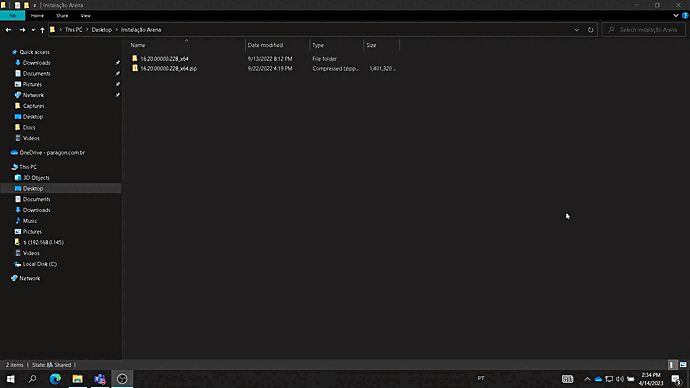Viewport: 690px width, 388px height.
Task: Go up one folder level
Action: click(42, 30)
